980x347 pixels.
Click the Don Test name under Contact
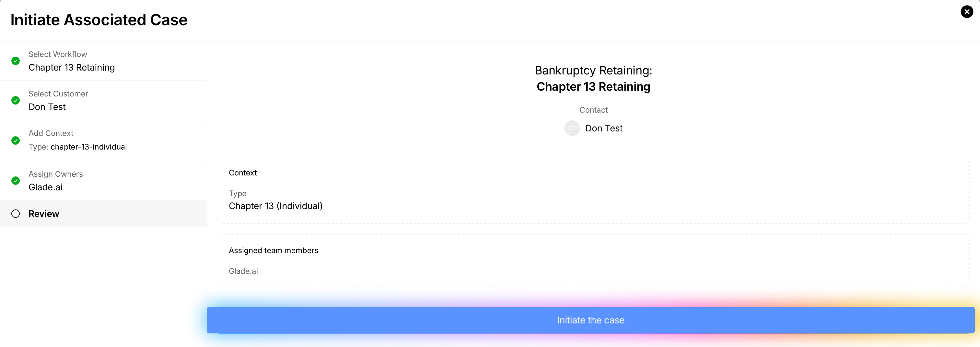tap(604, 129)
